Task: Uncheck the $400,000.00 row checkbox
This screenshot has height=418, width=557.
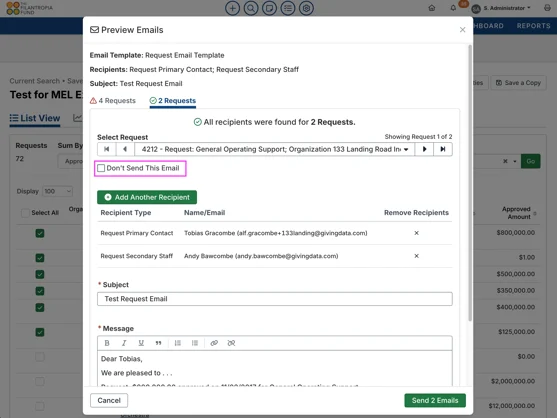Action: click(x=40, y=308)
